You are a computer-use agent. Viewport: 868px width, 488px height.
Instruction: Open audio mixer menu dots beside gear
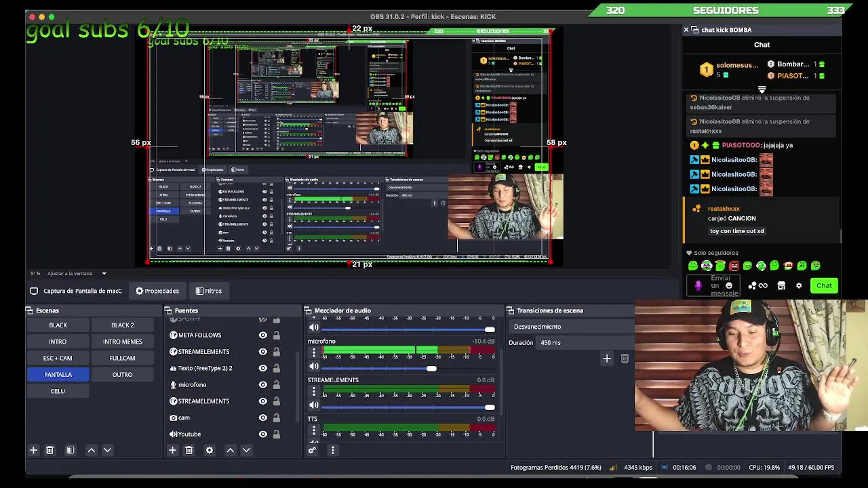tap(332, 450)
